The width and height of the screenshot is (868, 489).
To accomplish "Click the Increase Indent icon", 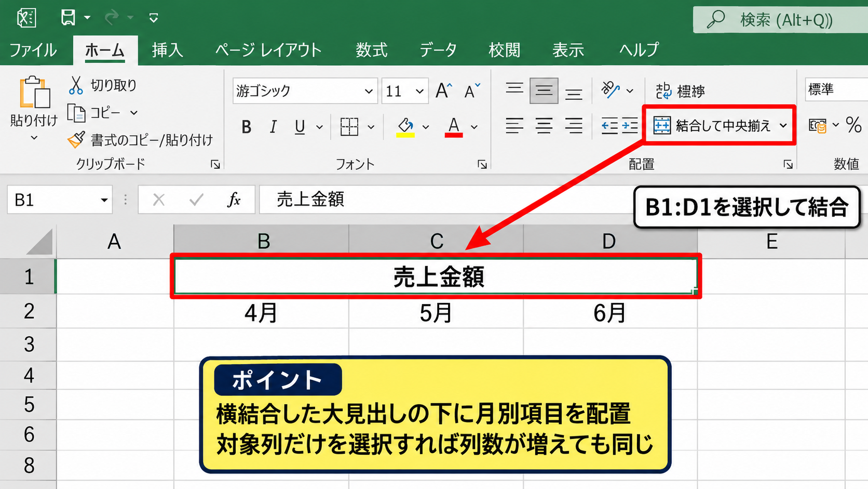I will click(x=630, y=126).
